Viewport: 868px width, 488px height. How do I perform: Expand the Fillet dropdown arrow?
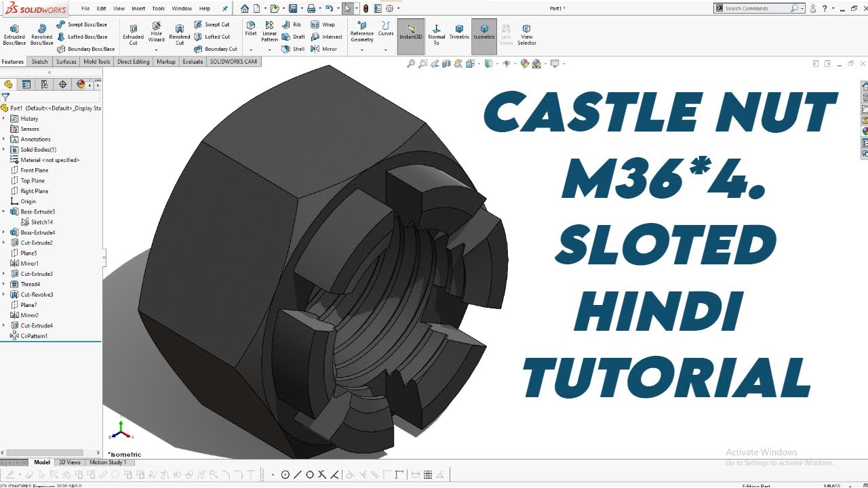pos(251,49)
